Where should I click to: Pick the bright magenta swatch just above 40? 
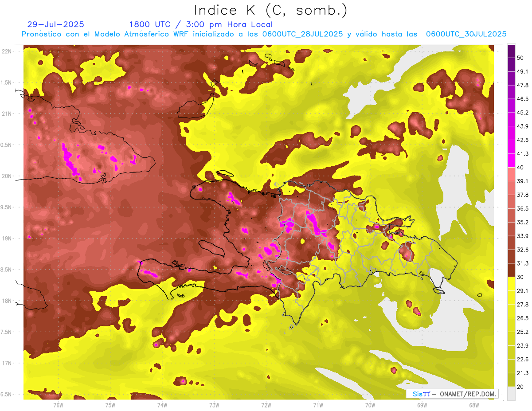[511, 161]
